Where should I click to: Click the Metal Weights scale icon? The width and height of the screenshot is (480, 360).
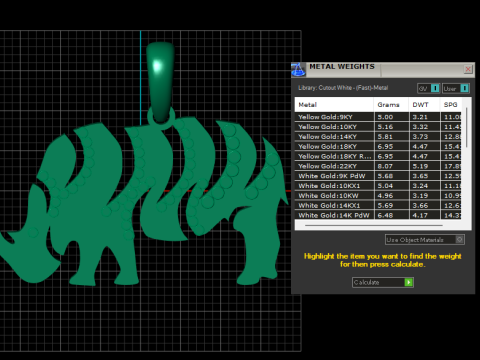[x=298, y=70]
